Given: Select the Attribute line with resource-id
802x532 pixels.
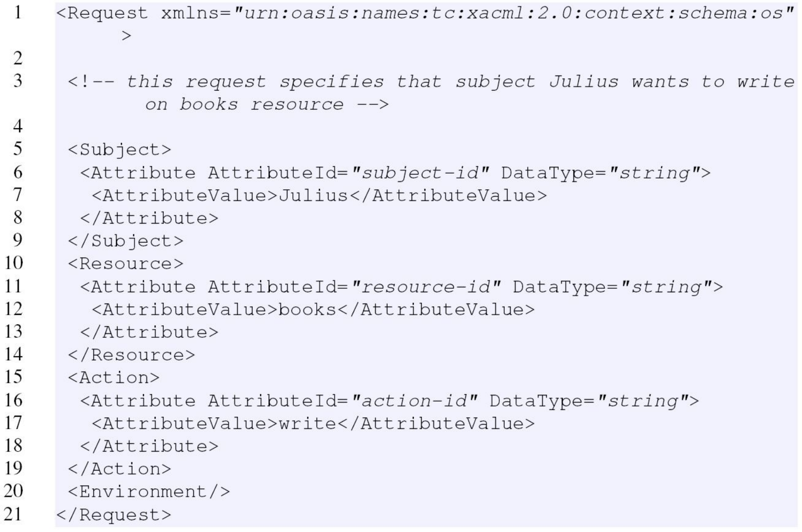Looking at the screenshot, I should (x=401, y=286).
